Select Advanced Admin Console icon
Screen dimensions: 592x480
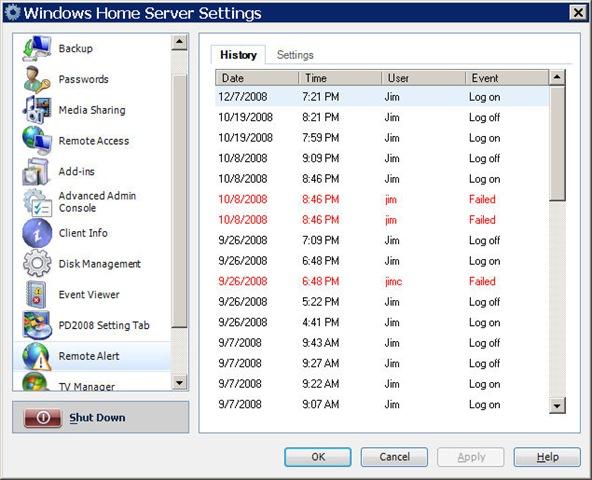[37, 202]
